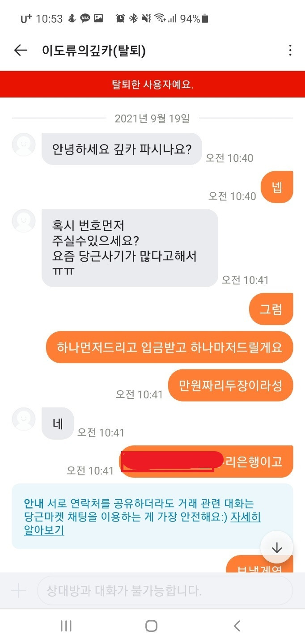Viewport: 305px width, 644px height.
Task: Tap the Android back navigation button
Action: click(x=237, y=626)
